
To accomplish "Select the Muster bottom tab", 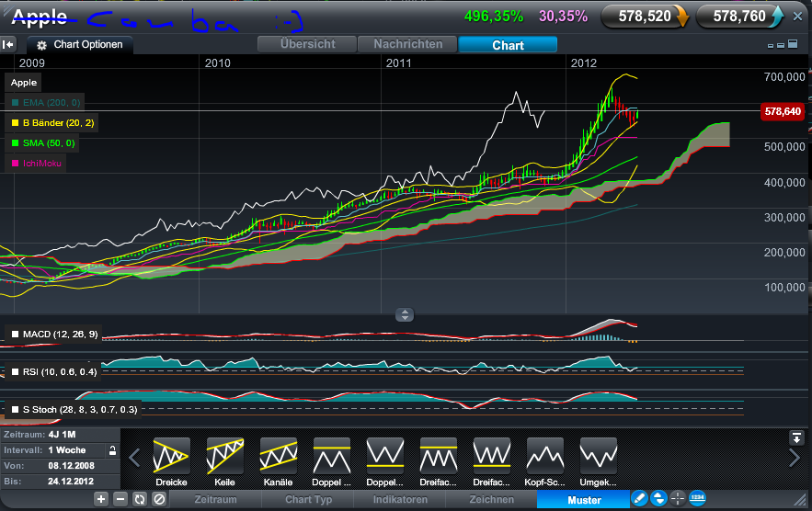I will 584,500.
